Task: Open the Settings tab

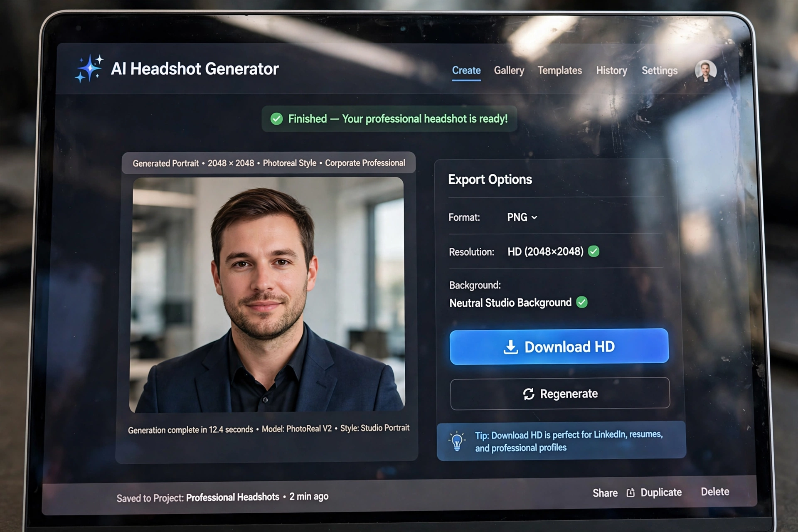Action: (659, 71)
